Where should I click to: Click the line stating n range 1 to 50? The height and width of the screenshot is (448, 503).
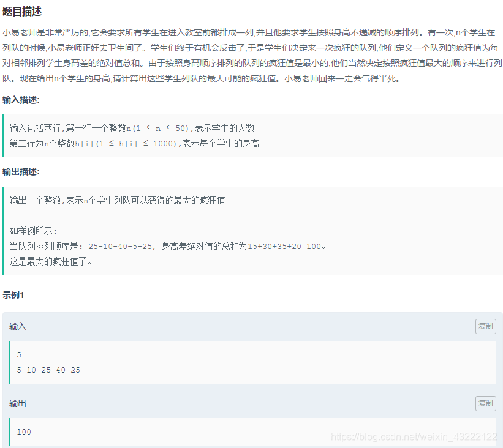click(x=132, y=128)
